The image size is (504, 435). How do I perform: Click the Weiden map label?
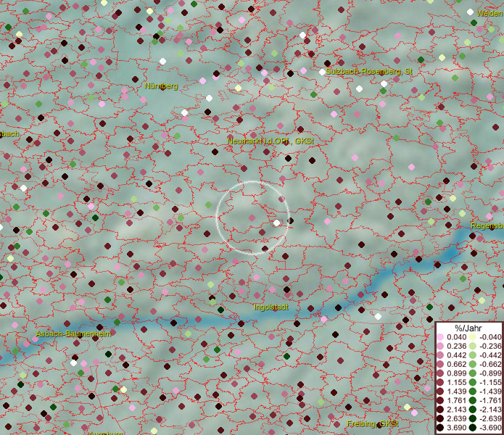tap(489, 14)
